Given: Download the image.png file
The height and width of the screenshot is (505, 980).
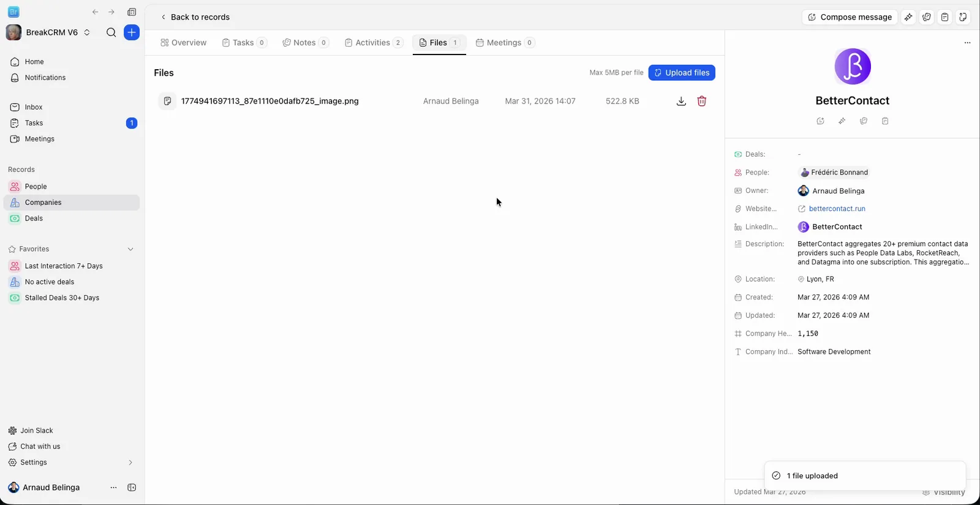Looking at the screenshot, I should click(681, 101).
